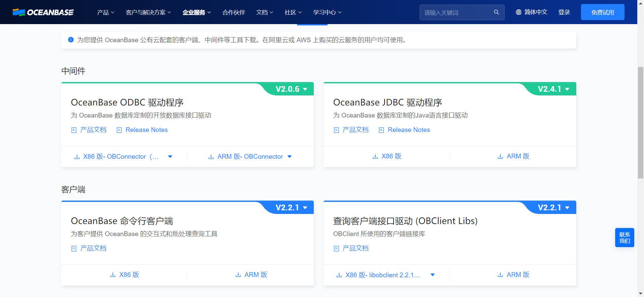
Task: Open the 合作伙伴 page
Action: [234, 12]
